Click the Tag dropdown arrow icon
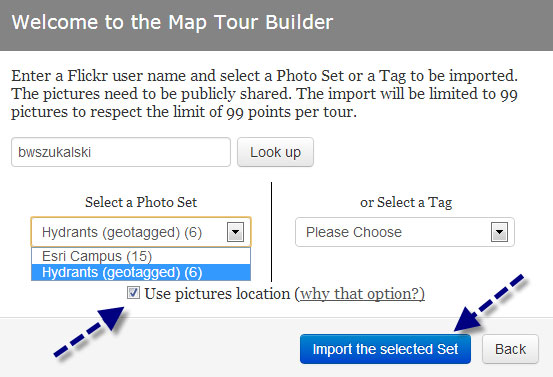Viewport: 553px width, 377px height. 499,232
